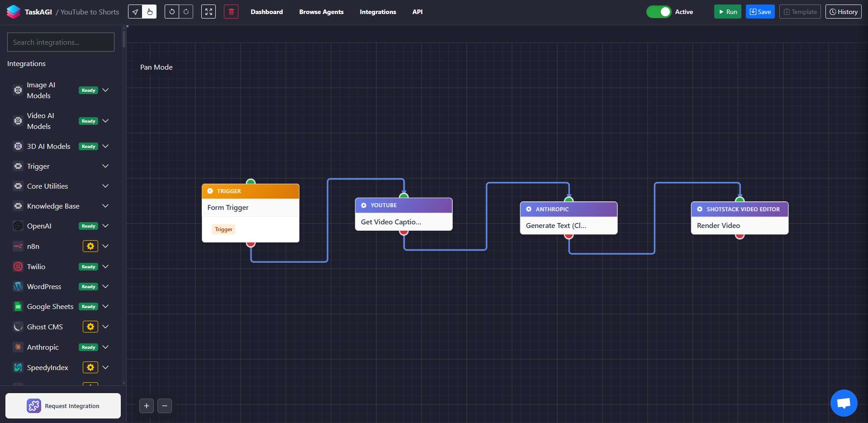Click the red trash delete icon
868x423 pixels.
pyautogui.click(x=231, y=12)
